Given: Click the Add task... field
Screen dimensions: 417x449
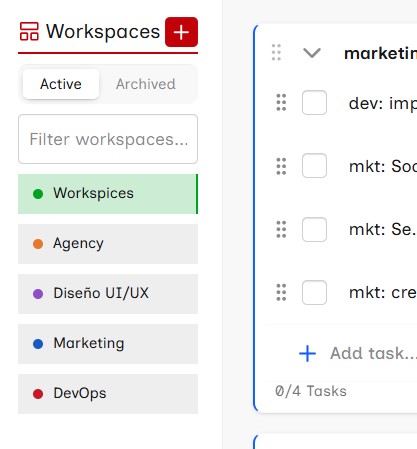Looking at the screenshot, I should (x=373, y=353).
